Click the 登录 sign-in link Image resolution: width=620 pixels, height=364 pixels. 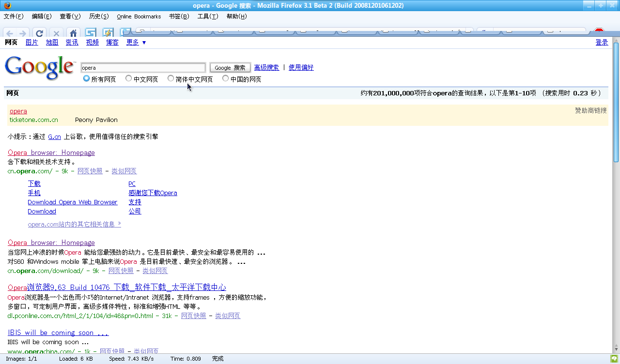[602, 43]
